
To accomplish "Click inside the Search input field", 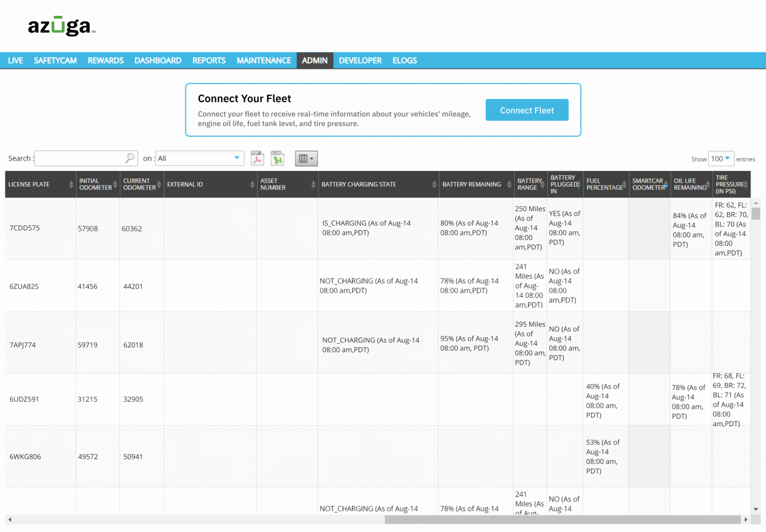I will (x=77, y=158).
